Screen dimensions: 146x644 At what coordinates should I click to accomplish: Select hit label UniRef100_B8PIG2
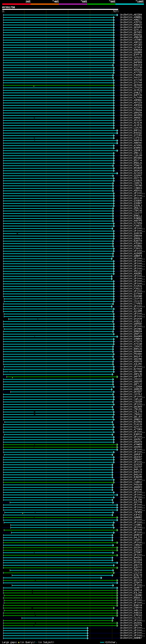[x=131, y=130]
